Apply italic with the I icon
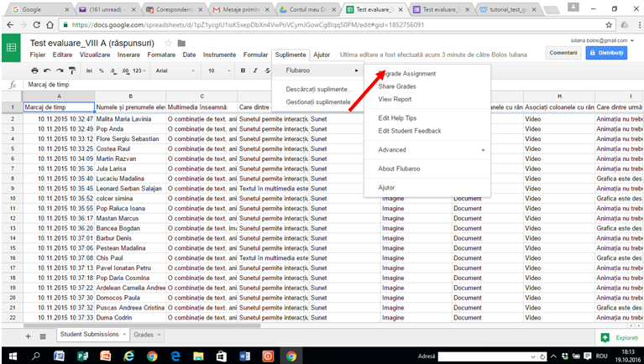 click(x=255, y=70)
